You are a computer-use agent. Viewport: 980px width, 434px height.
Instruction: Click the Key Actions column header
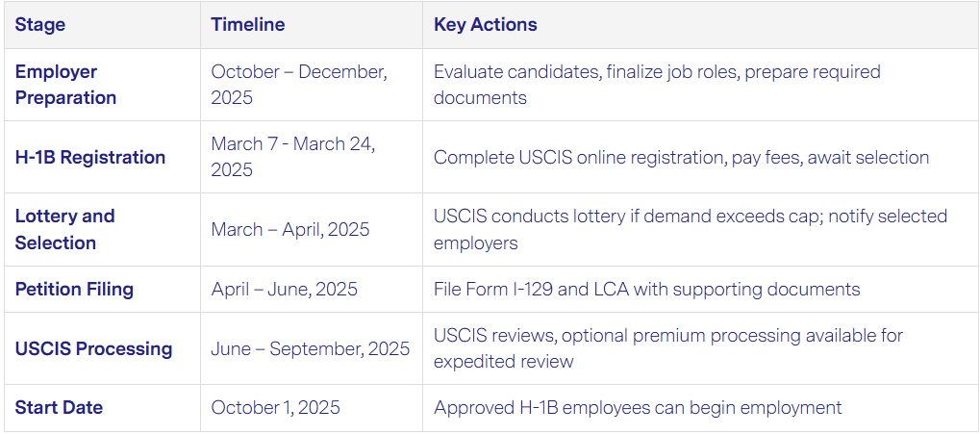(486, 25)
